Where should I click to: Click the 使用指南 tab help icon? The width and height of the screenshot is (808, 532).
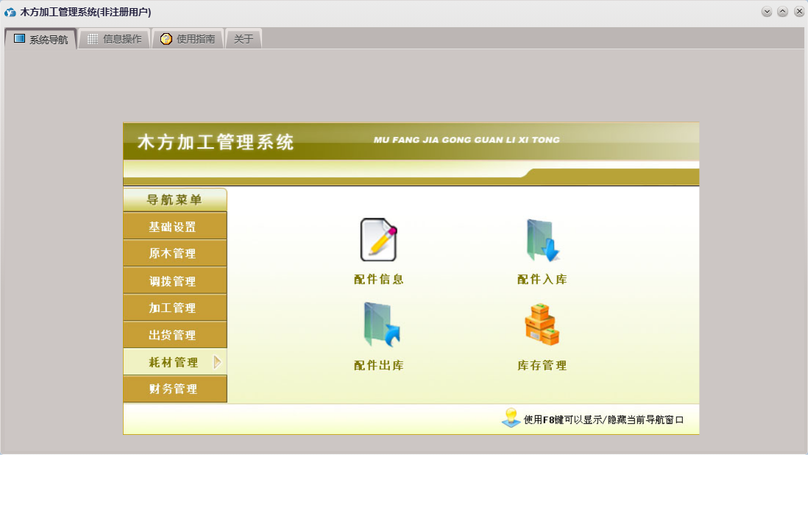[x=166, y=39]
